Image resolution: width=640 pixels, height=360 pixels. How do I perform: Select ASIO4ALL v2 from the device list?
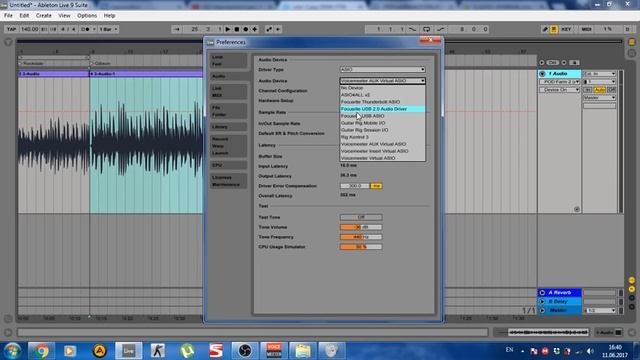click(382, 95)
